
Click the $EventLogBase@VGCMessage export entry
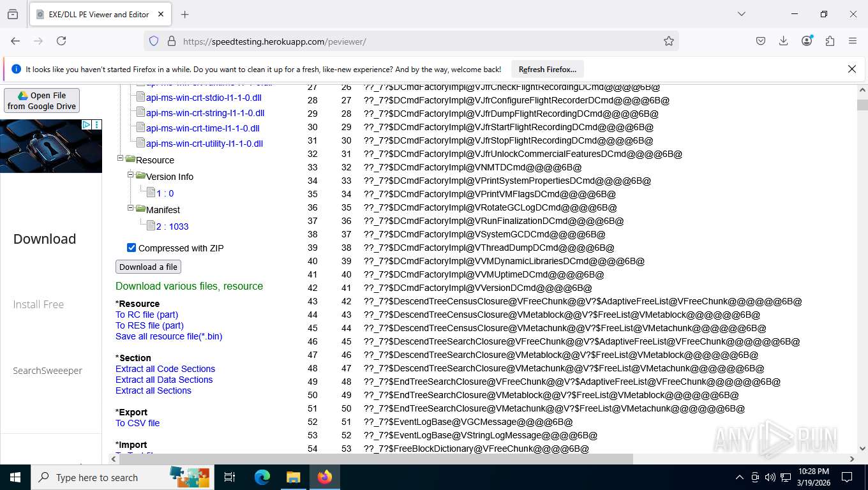pos(468,422)
